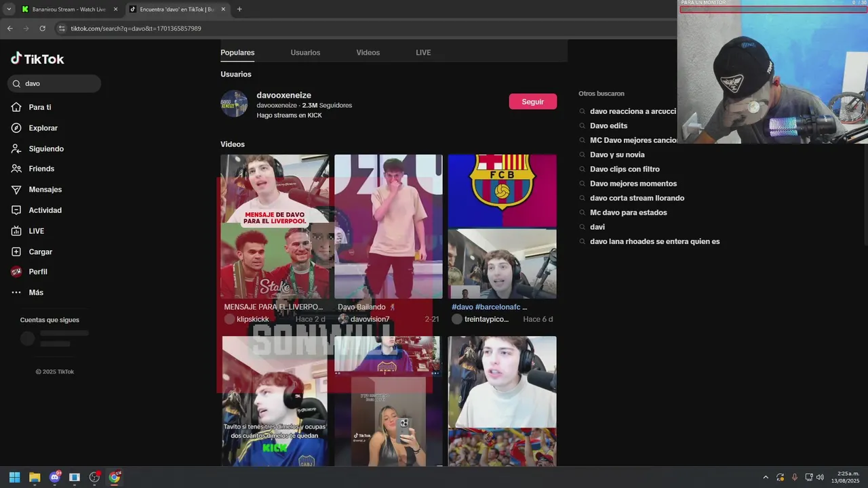868x488 pixels.
Task: Open Explorar compass icon
Action: pyautogui.click(x=16, y=128)
